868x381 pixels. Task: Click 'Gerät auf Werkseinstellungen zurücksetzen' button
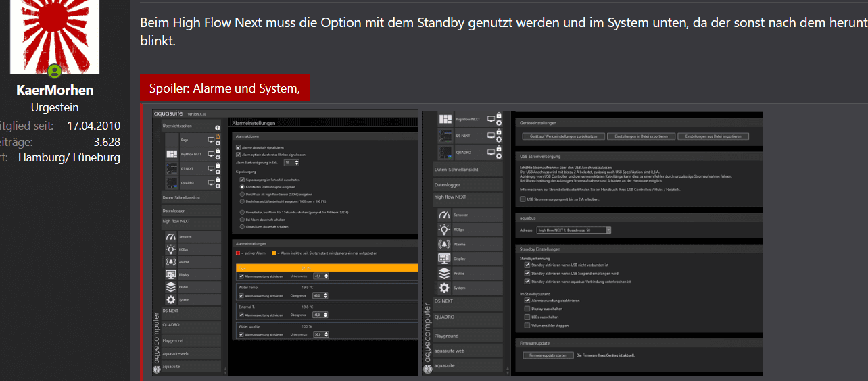point(563,136)
